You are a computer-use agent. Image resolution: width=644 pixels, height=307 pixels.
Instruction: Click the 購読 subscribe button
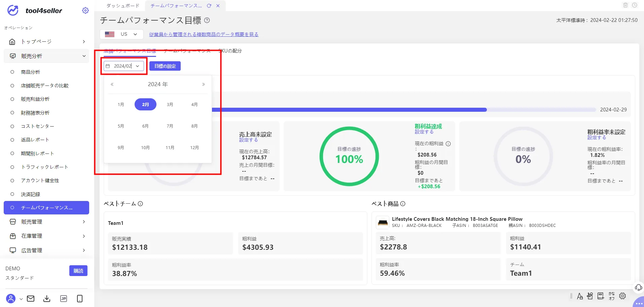tap(78, 271)
